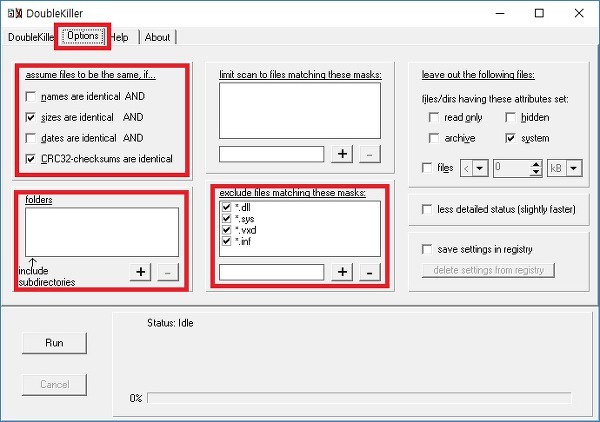Viewport: 600px width, 422px height.
Task: Uncheck the 'system' attribute checkbox
Action: [510, 138]
